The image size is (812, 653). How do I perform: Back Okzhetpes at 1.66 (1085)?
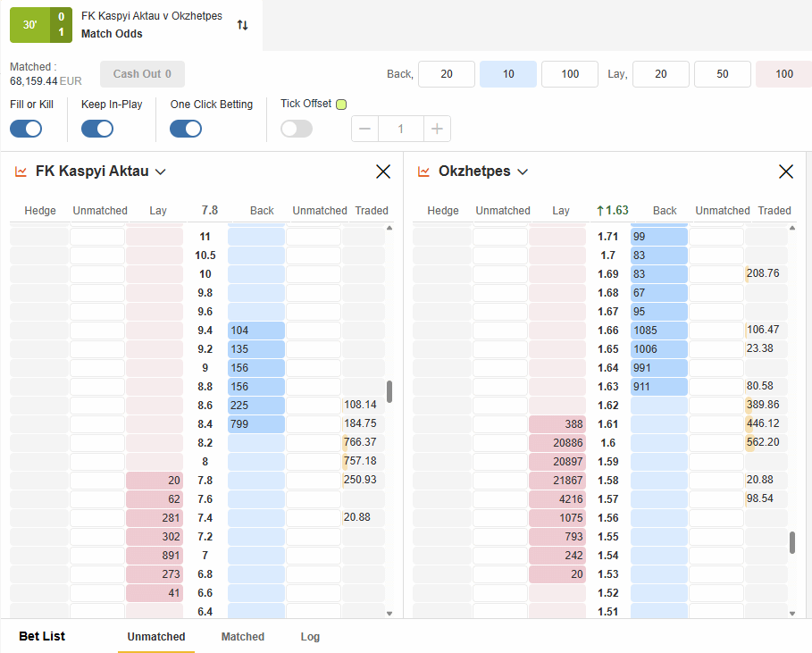[x=658, y=331]
